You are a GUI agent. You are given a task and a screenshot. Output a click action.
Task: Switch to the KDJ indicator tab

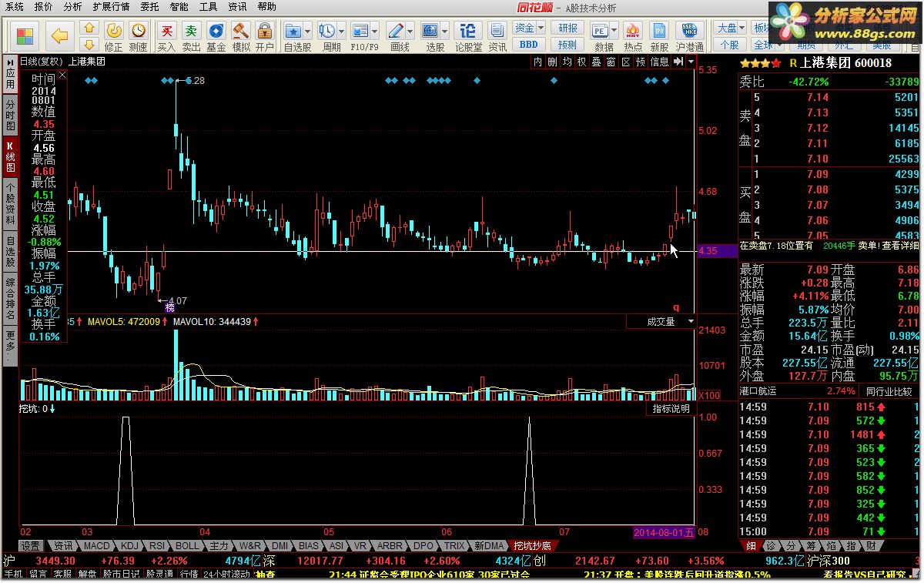[x=130, y=545]
